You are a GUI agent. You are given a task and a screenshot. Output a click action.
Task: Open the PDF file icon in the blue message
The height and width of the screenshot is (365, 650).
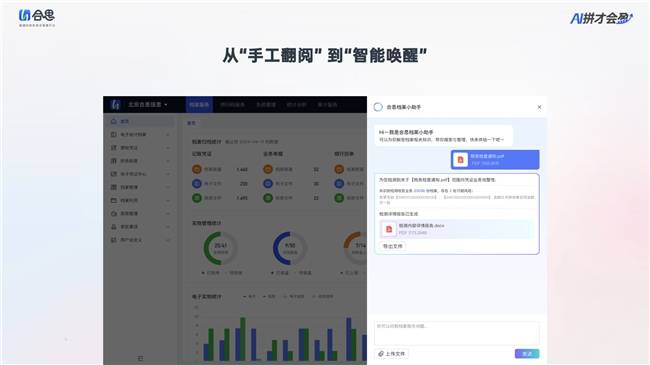[x=460, y=160]
